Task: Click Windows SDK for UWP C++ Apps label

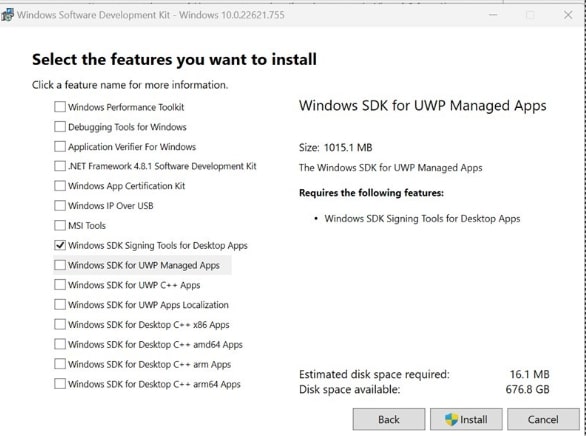Action: (x=134, y=285)
